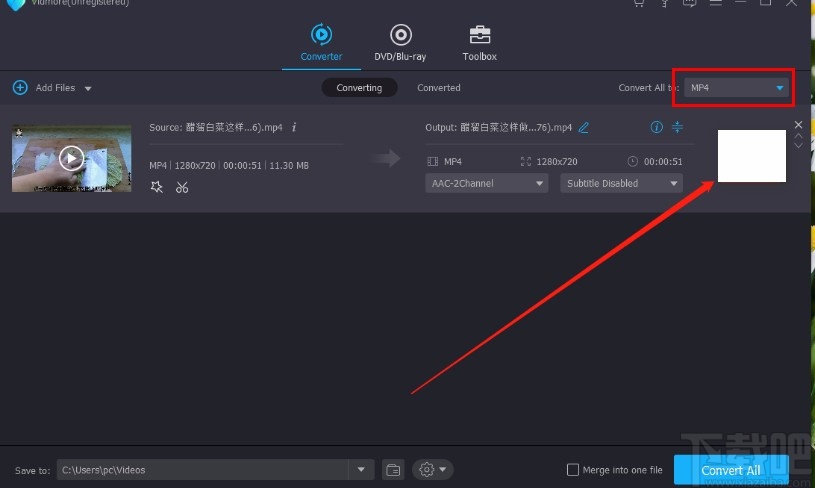The width and height of the screenshot is (815, 488).
Task: Open the edit effects star-wand icon
Action: [156, 187]
